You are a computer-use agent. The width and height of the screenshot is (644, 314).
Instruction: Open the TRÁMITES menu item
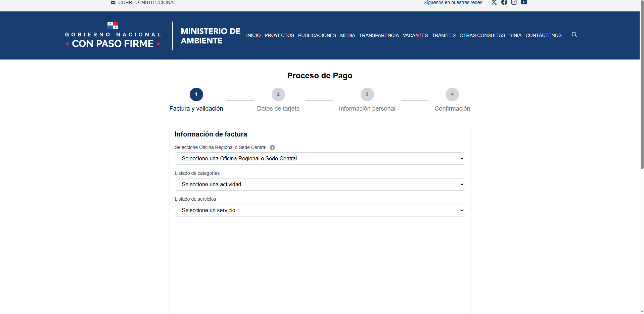[444, 35]
